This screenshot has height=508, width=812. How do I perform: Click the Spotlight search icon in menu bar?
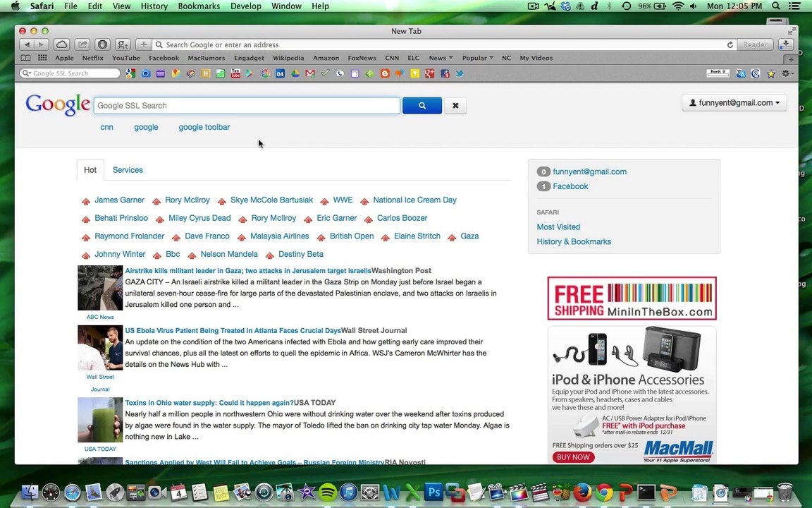click(776, 6)
